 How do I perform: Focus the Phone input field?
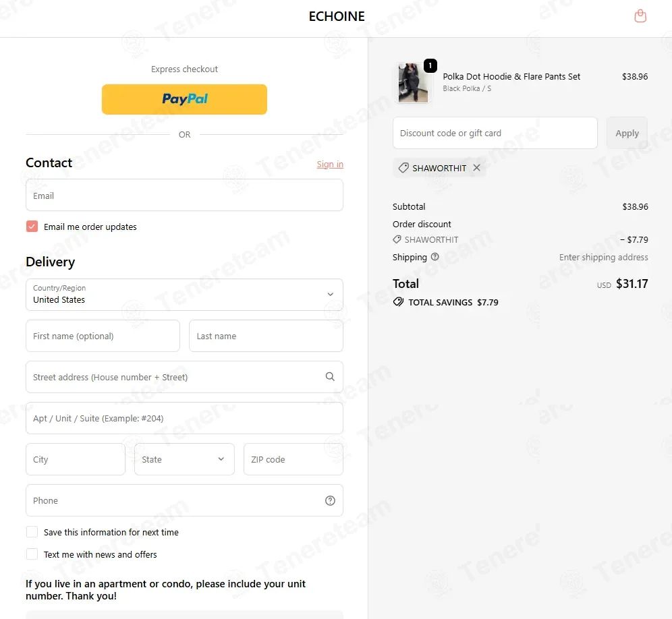tap(184, 500)
